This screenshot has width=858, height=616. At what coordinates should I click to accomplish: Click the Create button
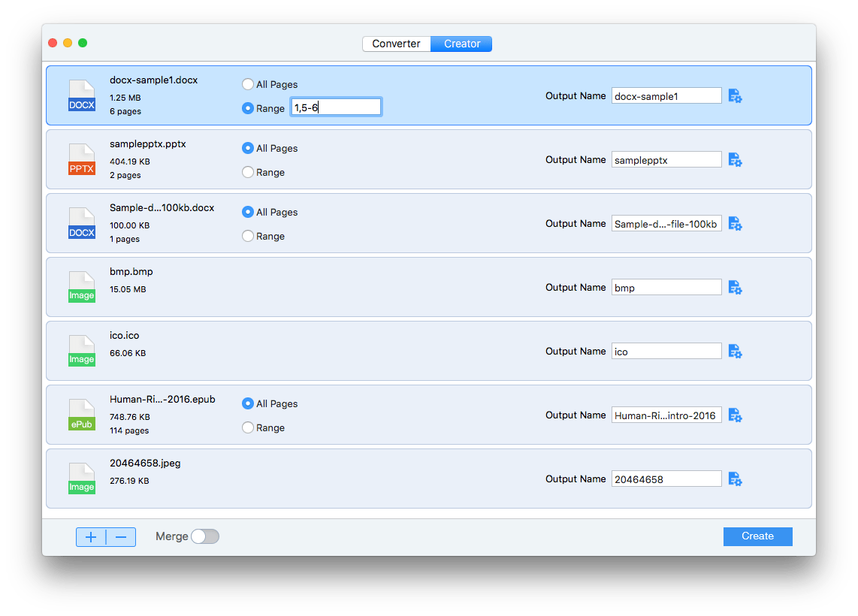pos(758,536)
